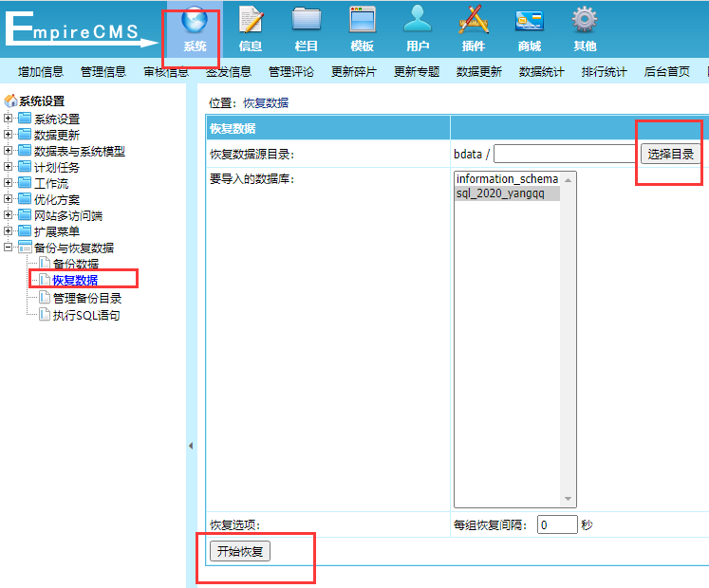Expand the 网站多访问端 tree node
709x588 pixels.
(8, 214)
